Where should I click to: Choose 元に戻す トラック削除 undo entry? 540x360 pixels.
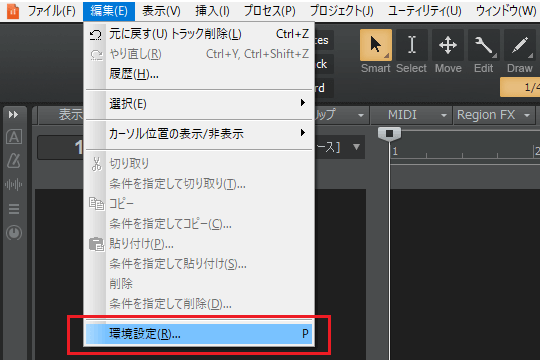(x=199, y=34)
